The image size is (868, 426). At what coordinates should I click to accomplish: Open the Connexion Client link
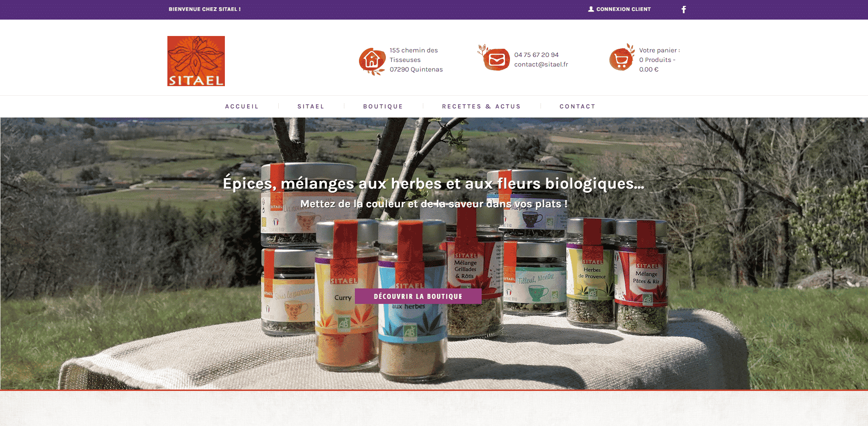(624, 9)
